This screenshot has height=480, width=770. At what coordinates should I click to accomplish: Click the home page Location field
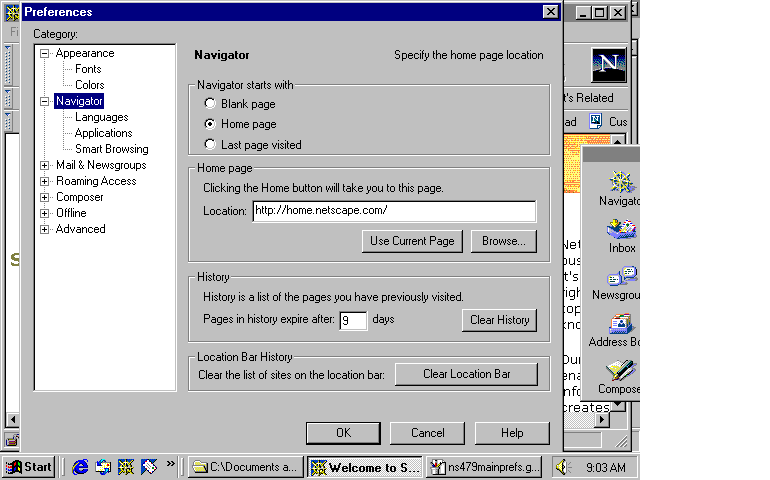394,211
